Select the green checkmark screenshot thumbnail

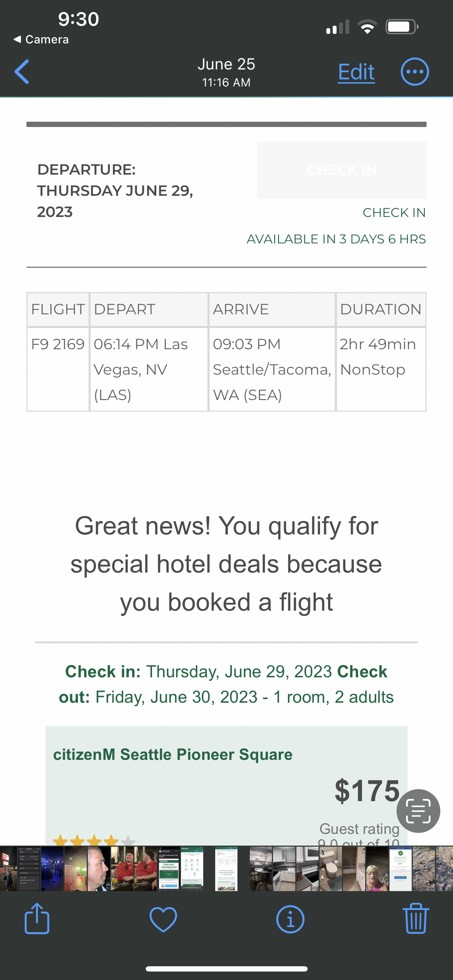coord(400,869)
